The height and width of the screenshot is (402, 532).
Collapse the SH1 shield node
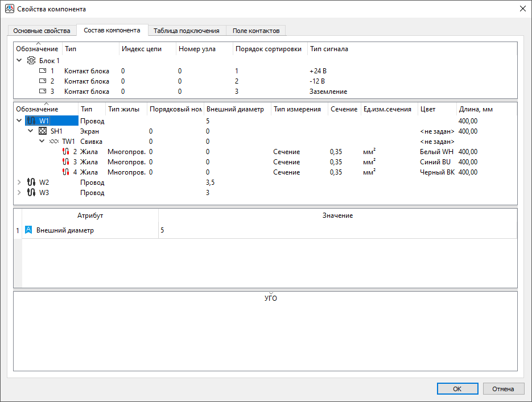tap(31, 131)
